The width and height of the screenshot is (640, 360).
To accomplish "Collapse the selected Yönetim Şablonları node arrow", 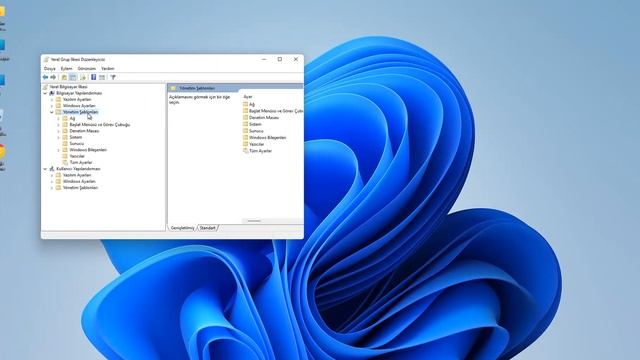I will [52, 112].
